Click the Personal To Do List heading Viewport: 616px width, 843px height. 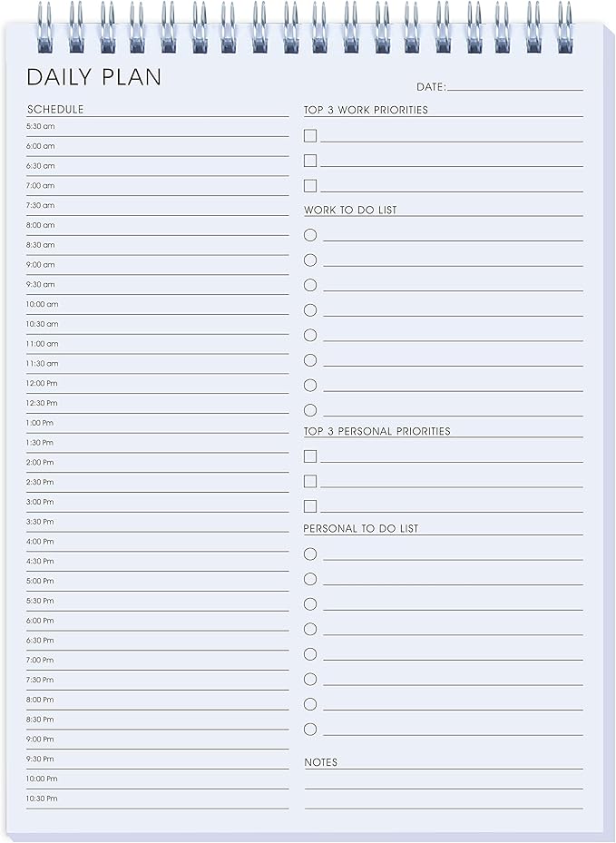[361, 528]
